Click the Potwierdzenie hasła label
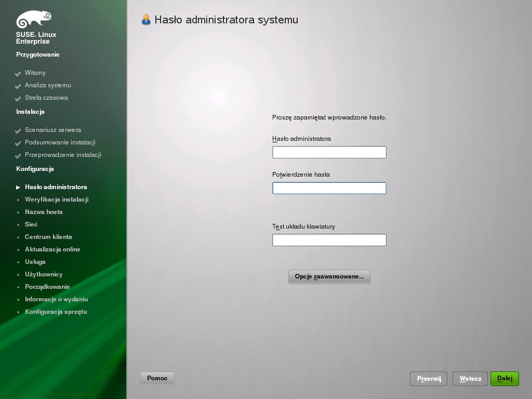This screenshot has width=532, height=399. 301,175
